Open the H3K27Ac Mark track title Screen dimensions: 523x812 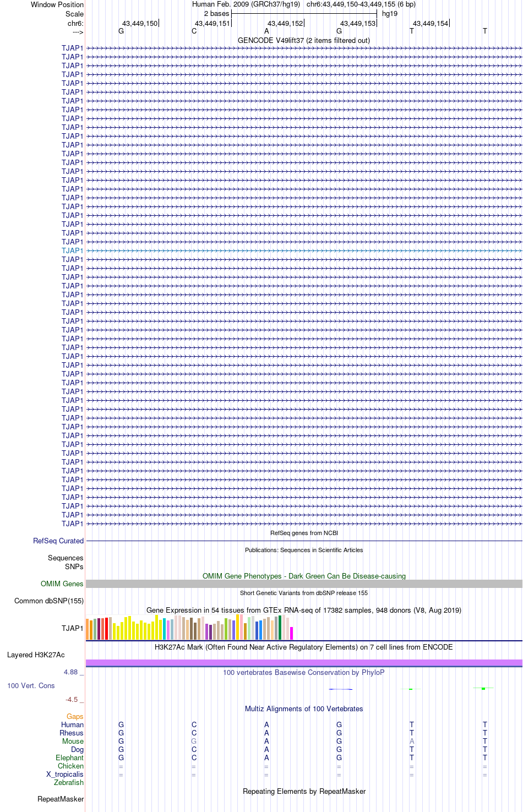[304, 647]
